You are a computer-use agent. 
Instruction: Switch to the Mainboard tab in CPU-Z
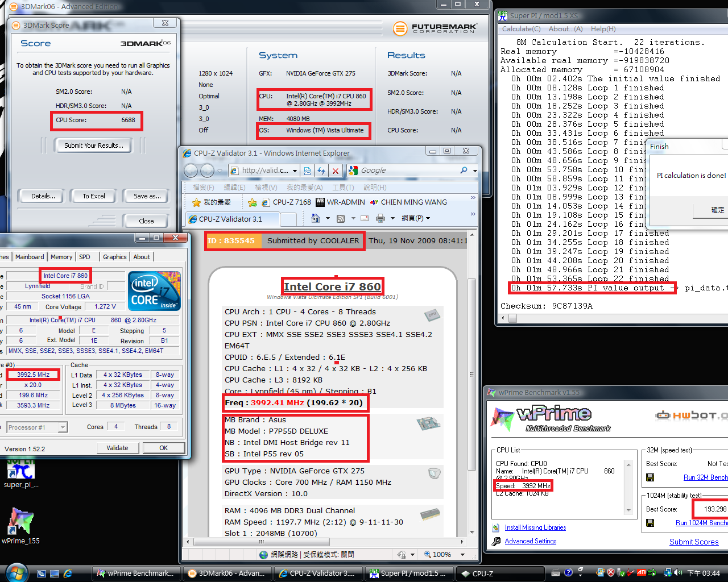(x=30, y=257)
